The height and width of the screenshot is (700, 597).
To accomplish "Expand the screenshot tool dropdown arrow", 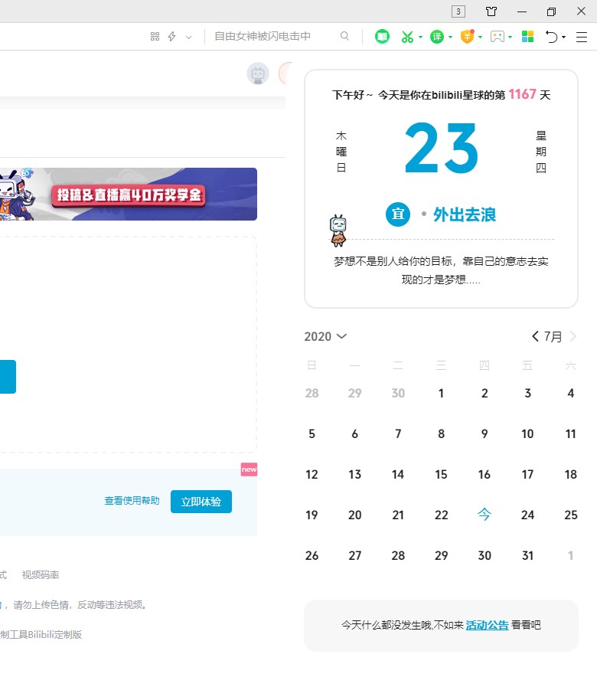I will 420,37.
